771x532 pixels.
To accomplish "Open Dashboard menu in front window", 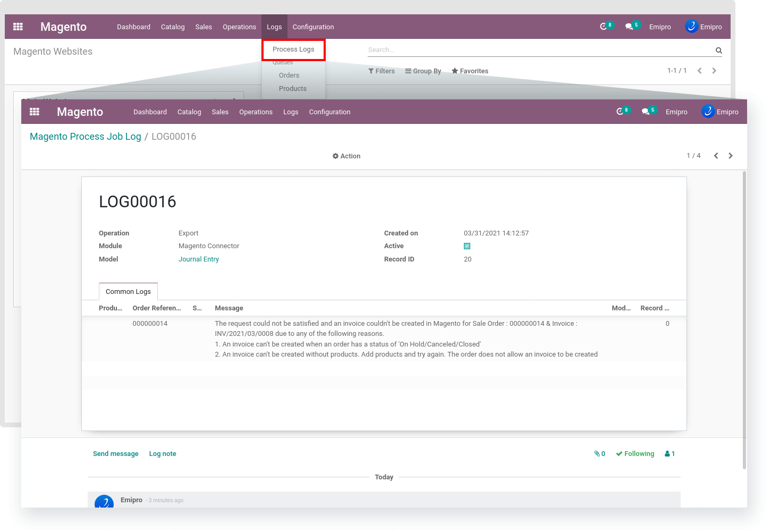I will [x=150, y=112].
